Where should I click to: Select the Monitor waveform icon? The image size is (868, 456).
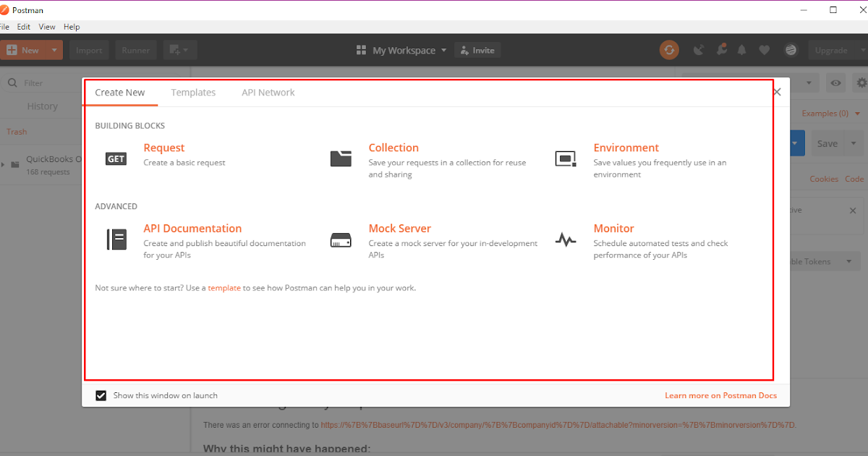566,239
